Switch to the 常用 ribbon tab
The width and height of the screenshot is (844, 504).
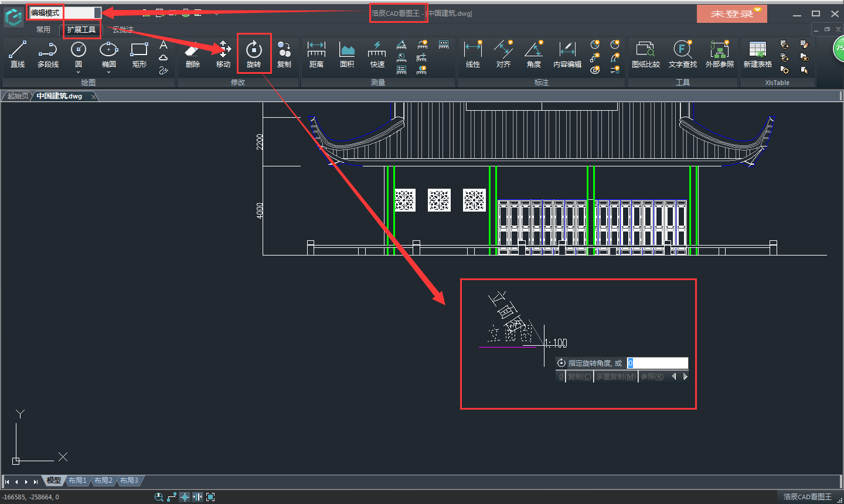(x=43, y=30)
